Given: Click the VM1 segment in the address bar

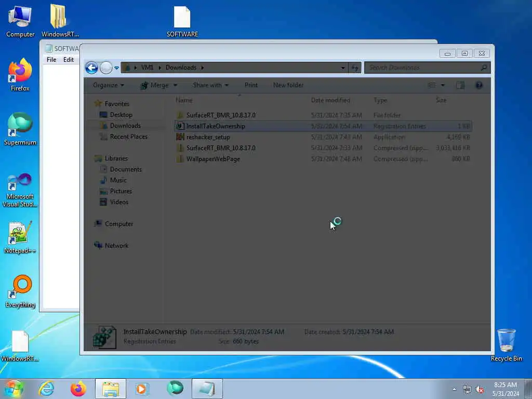Looking at the screenshot, I should point(147,68).
